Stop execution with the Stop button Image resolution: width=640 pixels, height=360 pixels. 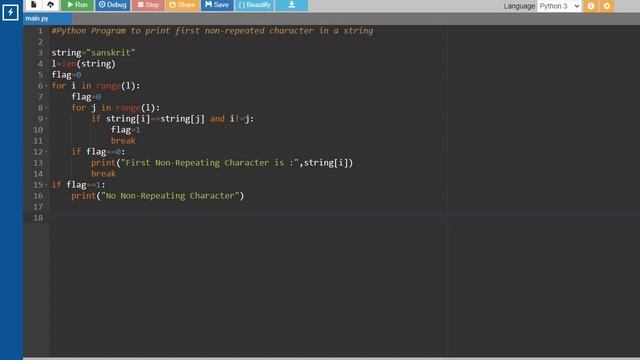(148, 5)
